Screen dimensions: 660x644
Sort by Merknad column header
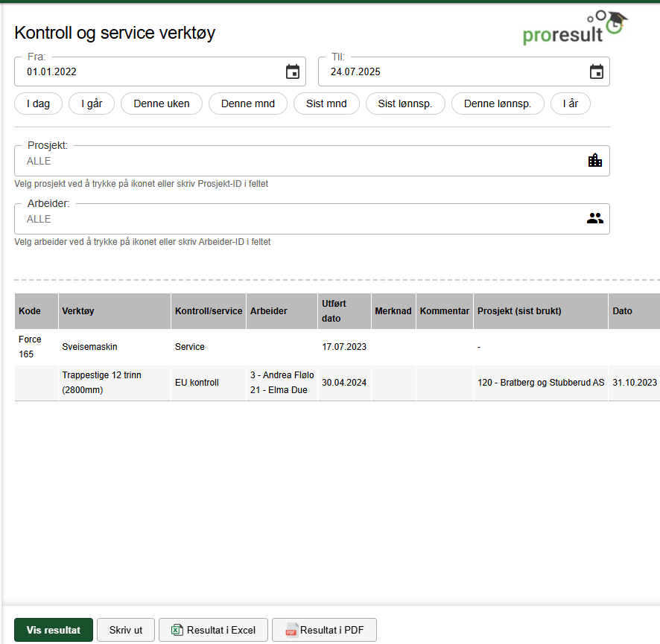393,311
